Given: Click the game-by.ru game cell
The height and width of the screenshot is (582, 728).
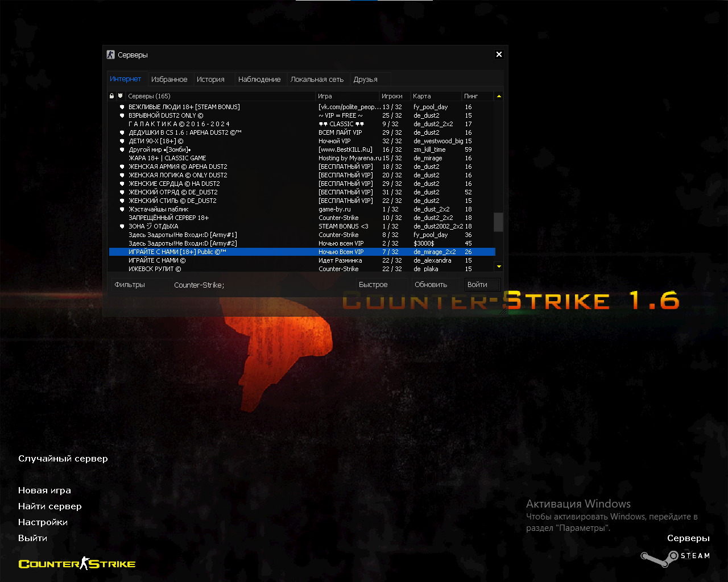Looking at the screenshot, I should 334,209.
